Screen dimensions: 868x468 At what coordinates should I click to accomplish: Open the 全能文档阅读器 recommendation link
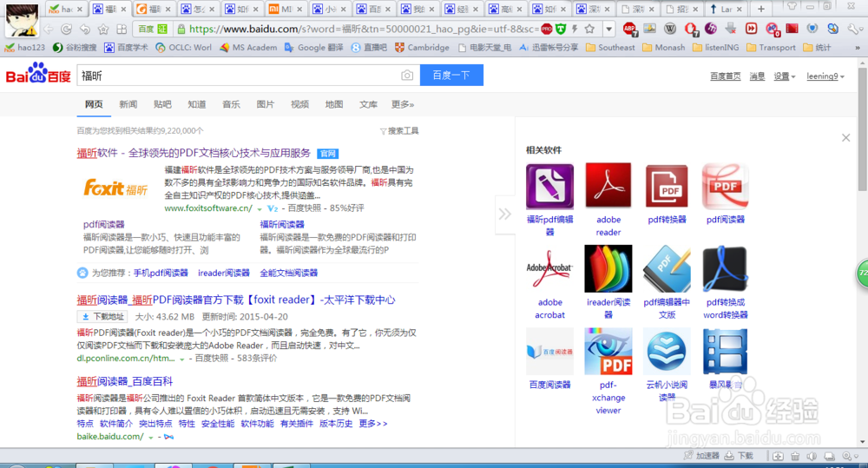(x=288, y=273)
